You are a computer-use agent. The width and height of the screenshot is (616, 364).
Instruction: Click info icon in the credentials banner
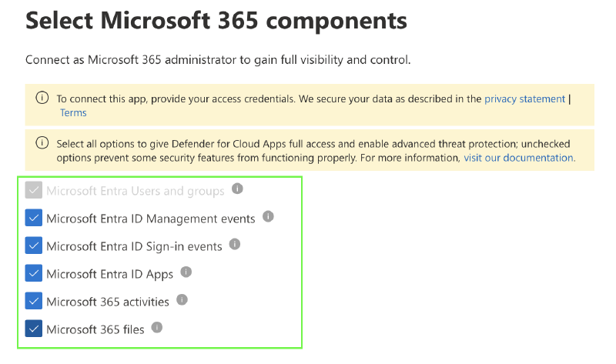coord(42,98)
